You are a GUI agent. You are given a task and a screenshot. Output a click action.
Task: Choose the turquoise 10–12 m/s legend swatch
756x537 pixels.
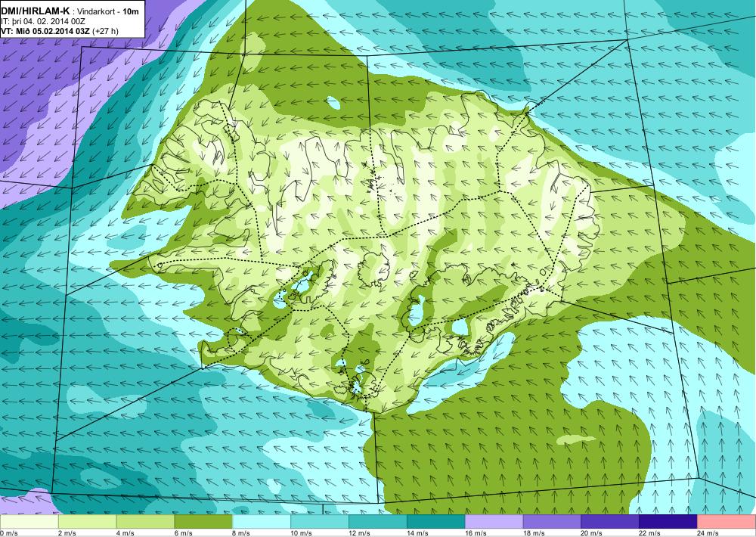tap(320, 522)
